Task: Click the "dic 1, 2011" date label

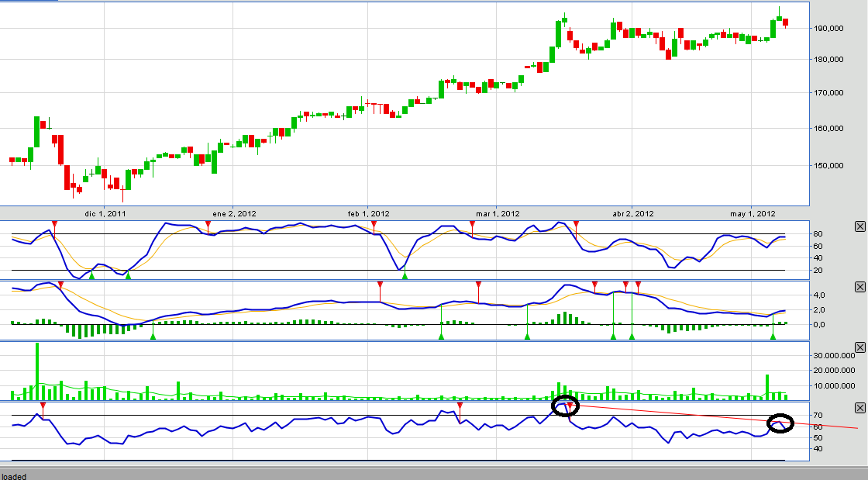Action: click(x=105, y=213)
